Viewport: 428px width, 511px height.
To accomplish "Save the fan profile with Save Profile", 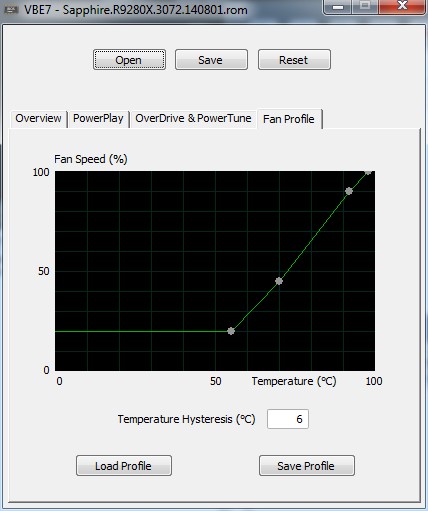I will (x=307, y=466).
